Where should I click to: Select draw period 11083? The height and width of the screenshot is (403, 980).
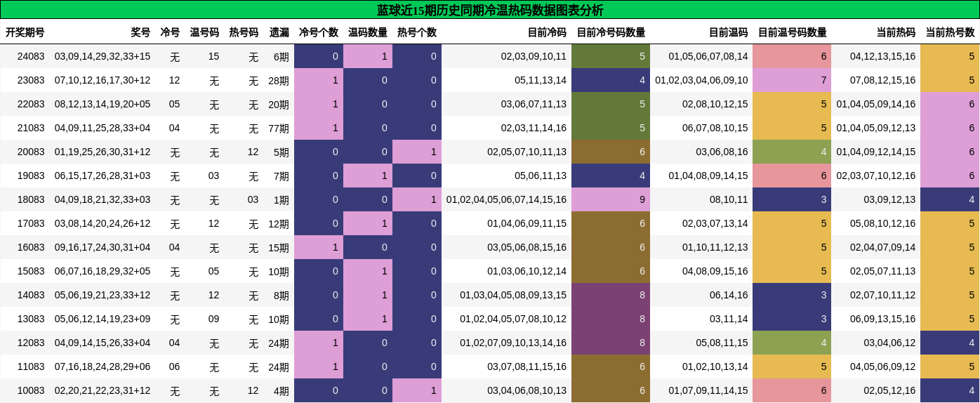31,366
